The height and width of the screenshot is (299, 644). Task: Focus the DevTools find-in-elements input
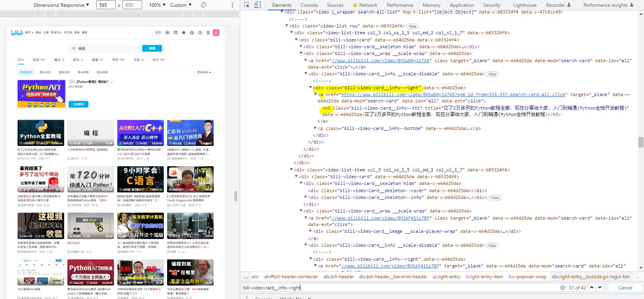click(x=400, y=287)
